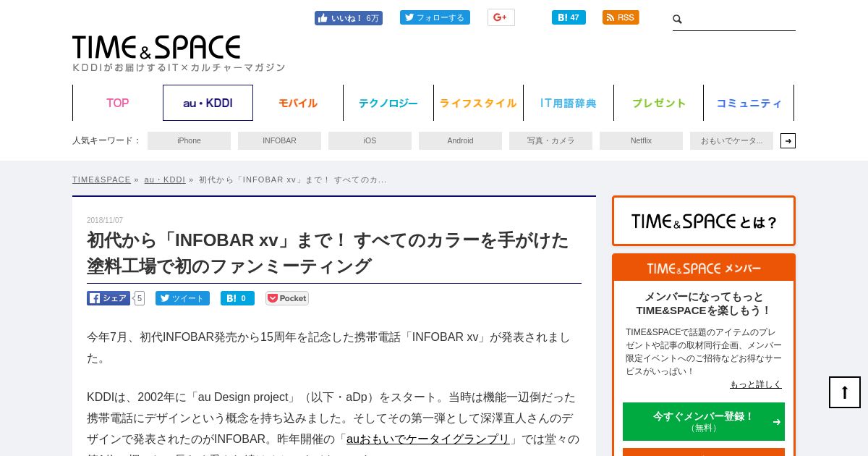868x456 pixels.
Task: Open the プレゼント navigation tab
Action: (x=658, y=103)
